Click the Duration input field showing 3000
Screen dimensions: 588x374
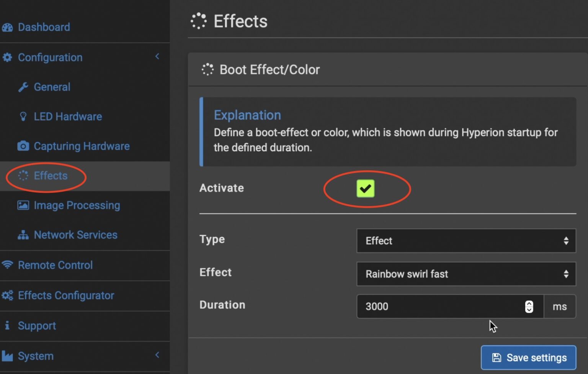[440, 307]
